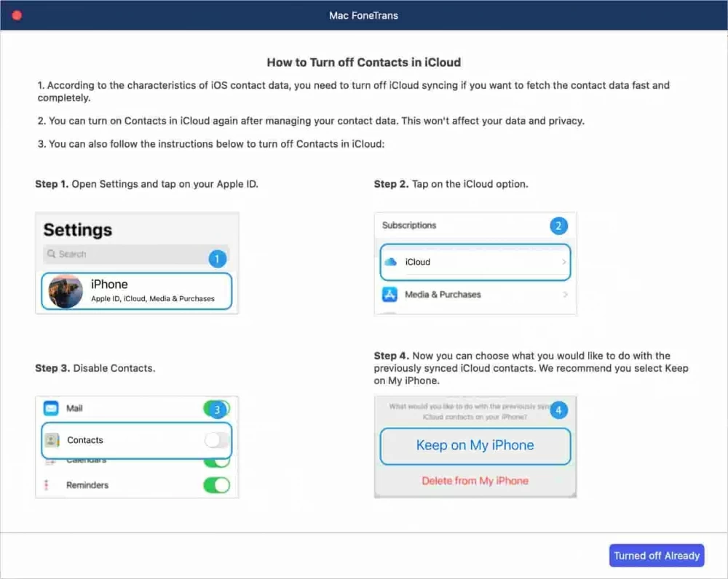The image size is (728, 579).
Task: Click the iCloud cloud icon
Action: pyautogui.click(x=389, y=262)
